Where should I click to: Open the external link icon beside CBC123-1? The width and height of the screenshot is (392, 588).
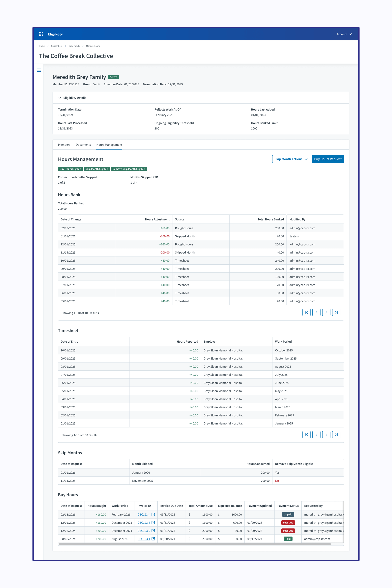(153, 539)
